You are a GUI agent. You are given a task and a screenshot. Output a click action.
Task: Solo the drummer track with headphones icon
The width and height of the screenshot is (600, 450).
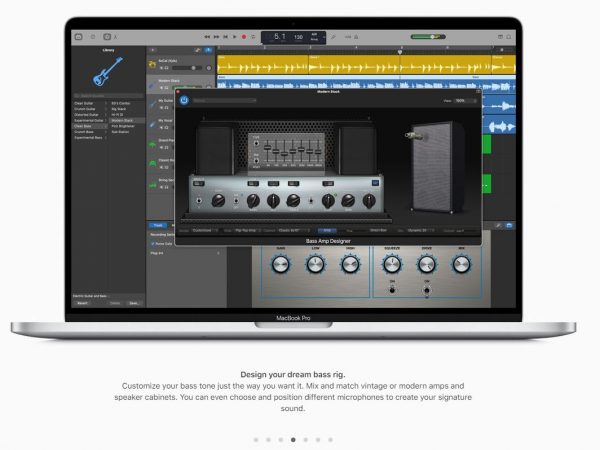click(166, 68)
